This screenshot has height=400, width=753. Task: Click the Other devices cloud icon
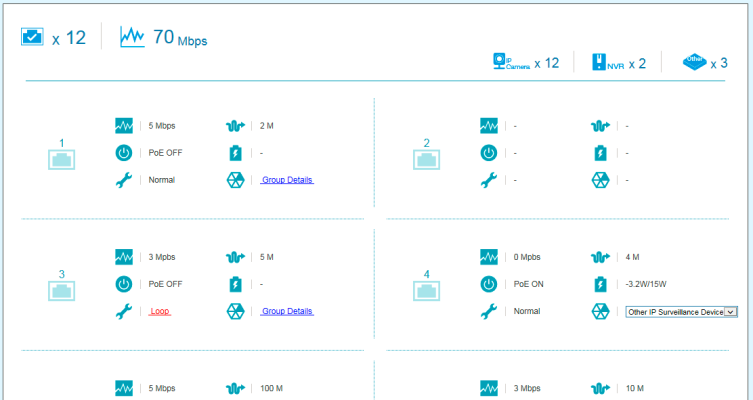[x=694, y=62]
